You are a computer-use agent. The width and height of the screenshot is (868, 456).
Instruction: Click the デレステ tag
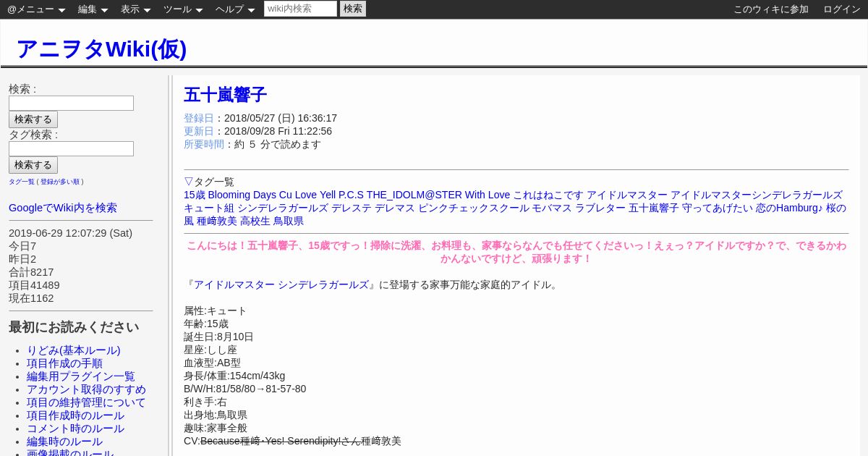[352, 208]
